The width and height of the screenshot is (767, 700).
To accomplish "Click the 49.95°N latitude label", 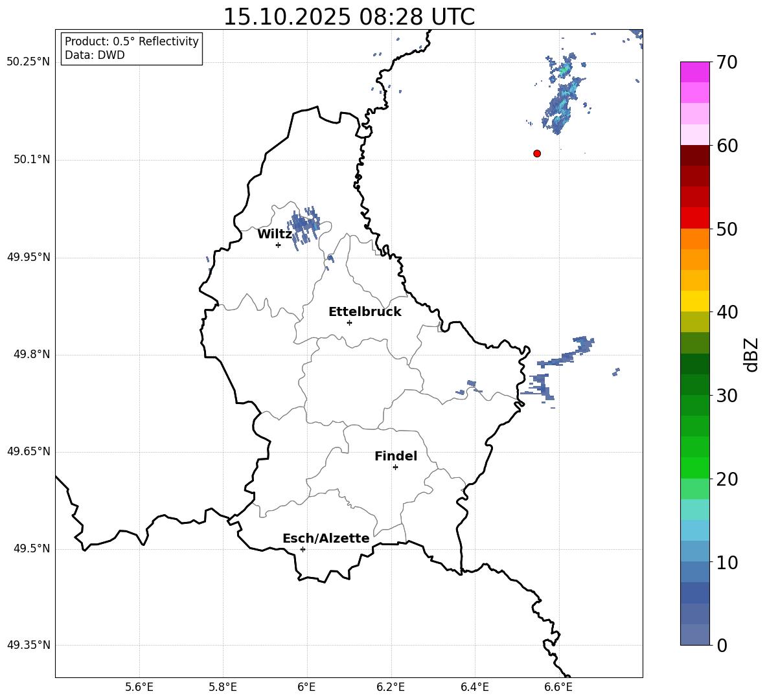I will pos(29,257).
